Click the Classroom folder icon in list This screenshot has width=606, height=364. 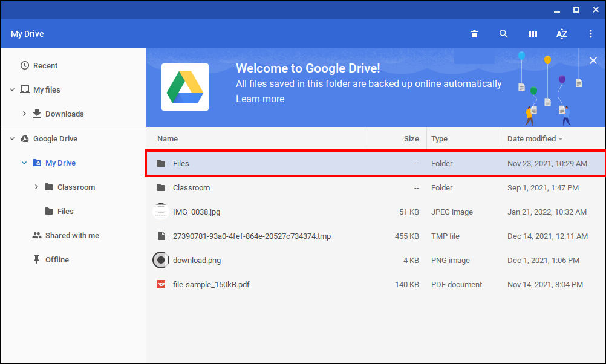(161, 187)
